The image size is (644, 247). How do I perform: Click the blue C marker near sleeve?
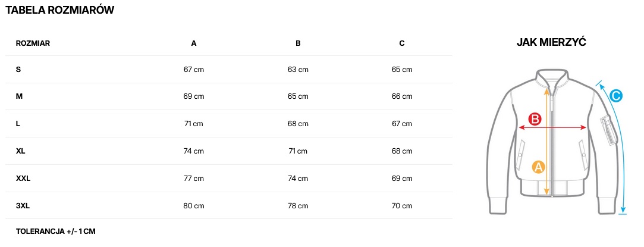(x=616, y=95)
